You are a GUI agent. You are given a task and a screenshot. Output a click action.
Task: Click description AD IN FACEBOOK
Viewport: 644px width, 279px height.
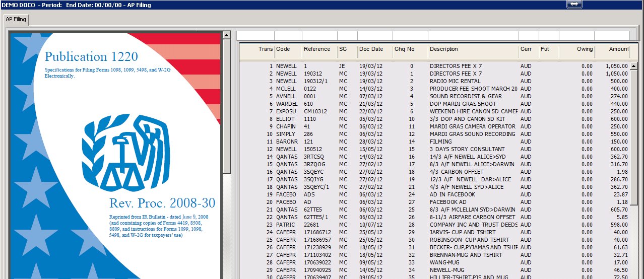click(x=453, y=194)
